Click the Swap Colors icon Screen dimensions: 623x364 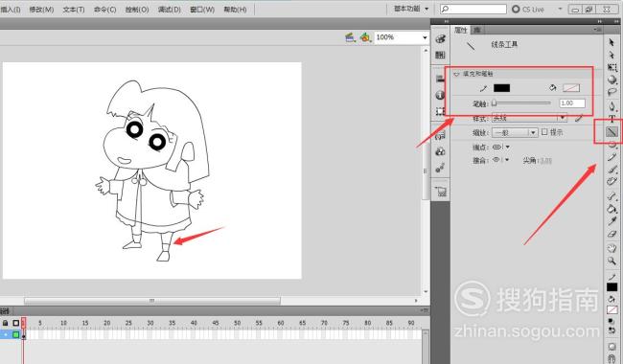[x=611, y=330]
